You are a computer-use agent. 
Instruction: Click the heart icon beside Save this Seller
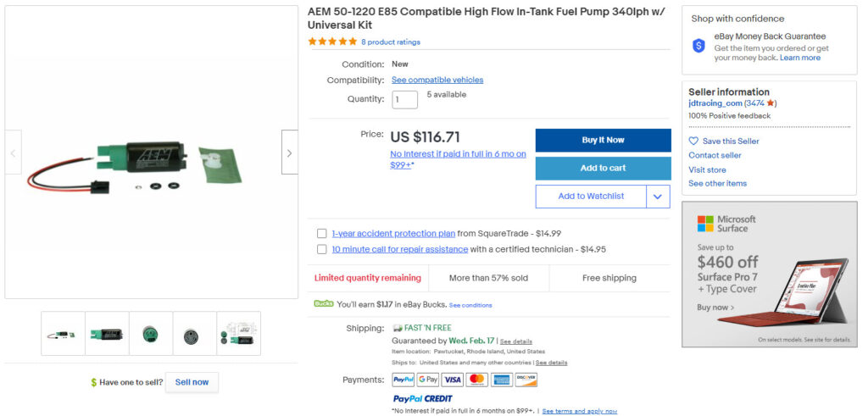[693, 141]
